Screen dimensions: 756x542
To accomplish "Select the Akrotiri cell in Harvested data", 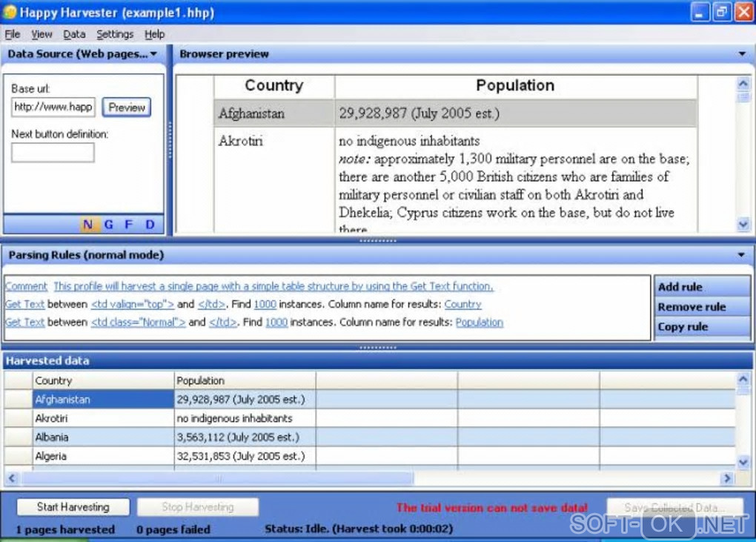I will [103, 418].
